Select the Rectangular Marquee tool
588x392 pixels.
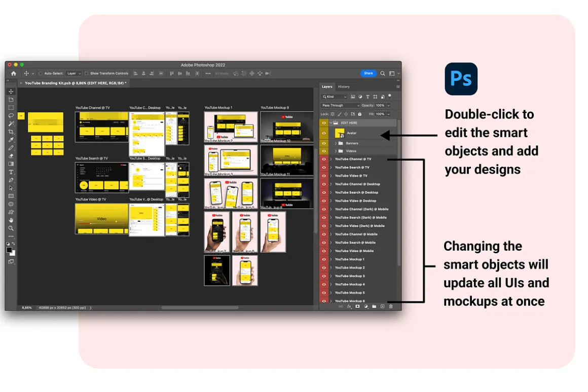[x=11, y=107]
